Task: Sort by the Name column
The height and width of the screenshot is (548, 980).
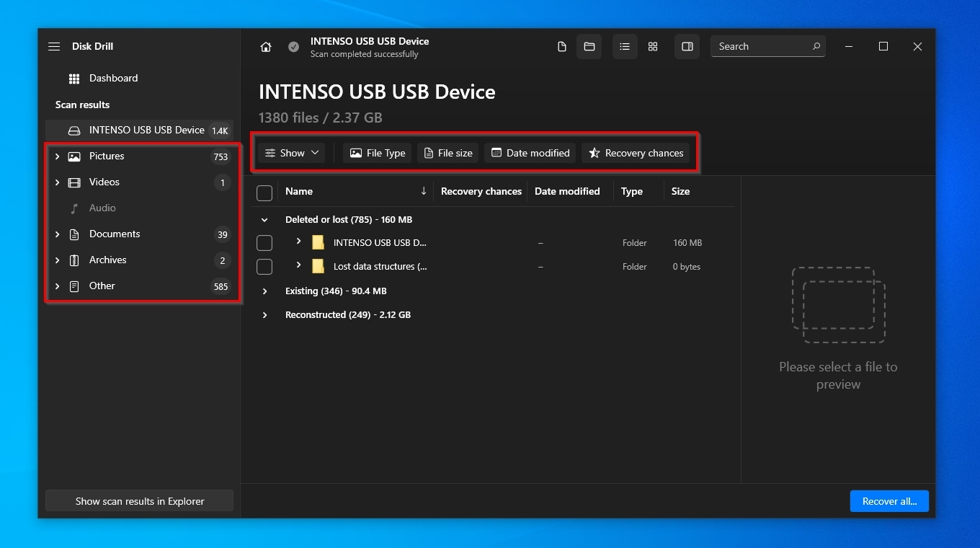Action: [299, 191]
